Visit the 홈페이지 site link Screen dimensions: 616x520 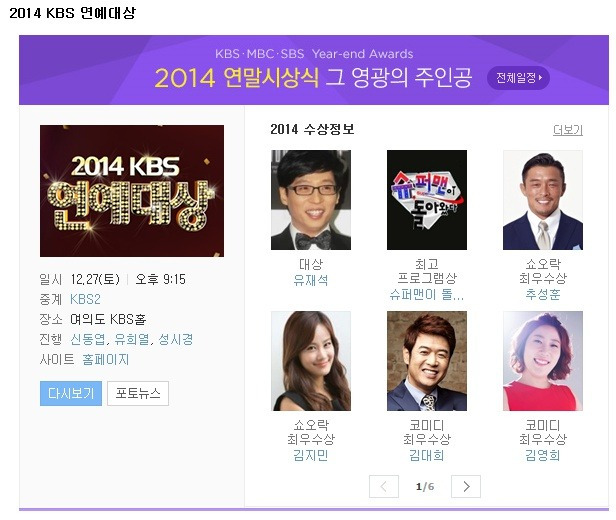[105, 359]
